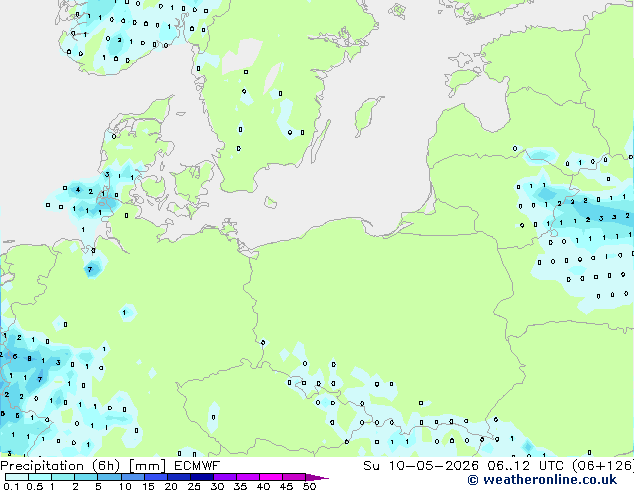Click the 2–5 mm legend color swatch

pos(86,477)
